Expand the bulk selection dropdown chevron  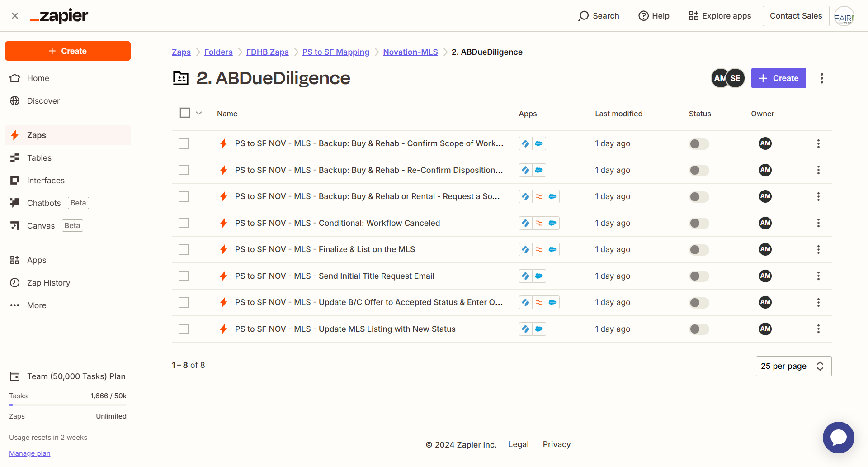point(199,113)
